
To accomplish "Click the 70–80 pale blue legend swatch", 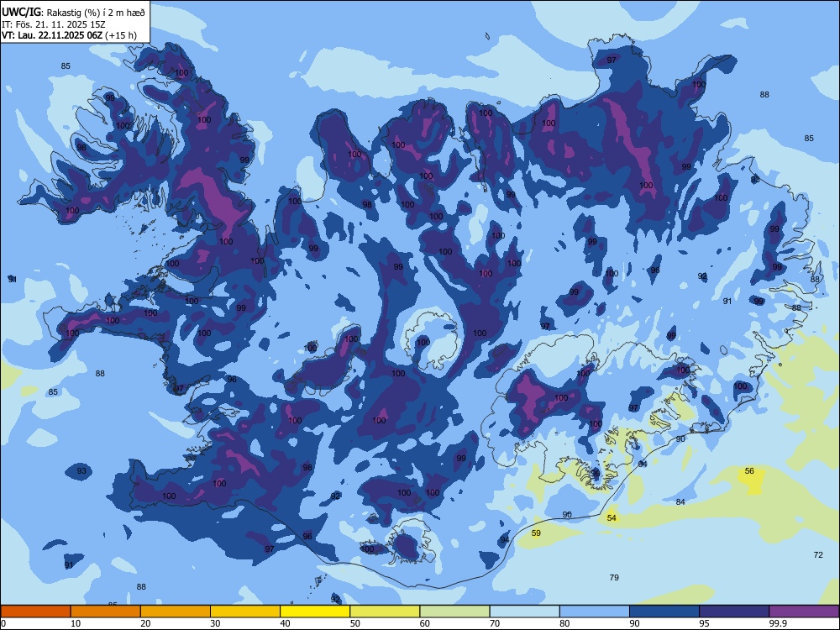I will click(525, 612).
